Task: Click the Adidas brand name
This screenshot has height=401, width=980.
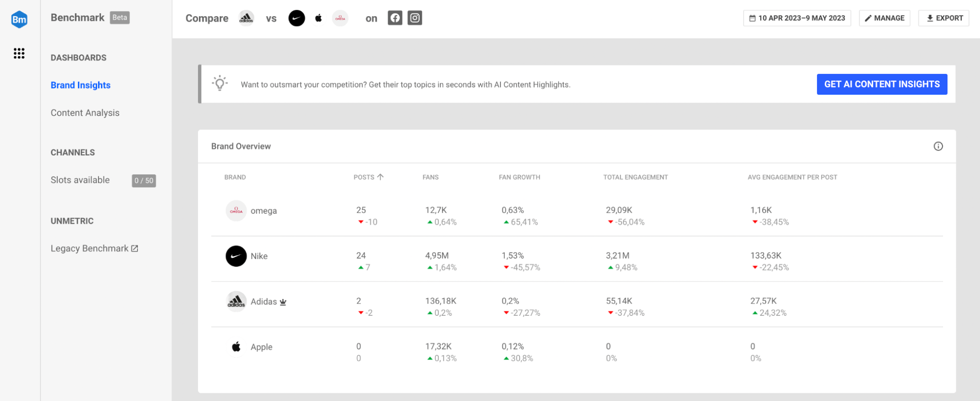Action: (x=263, y=301)
